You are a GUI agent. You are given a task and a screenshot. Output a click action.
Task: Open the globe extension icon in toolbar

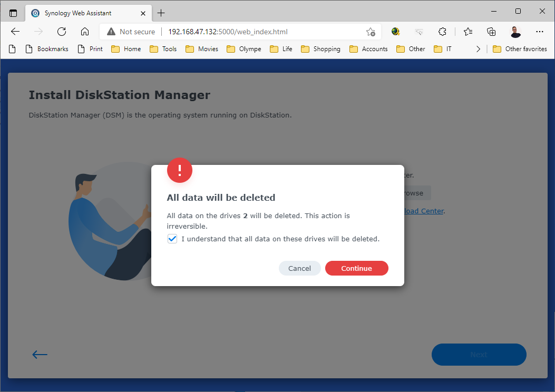coord(395,32)
